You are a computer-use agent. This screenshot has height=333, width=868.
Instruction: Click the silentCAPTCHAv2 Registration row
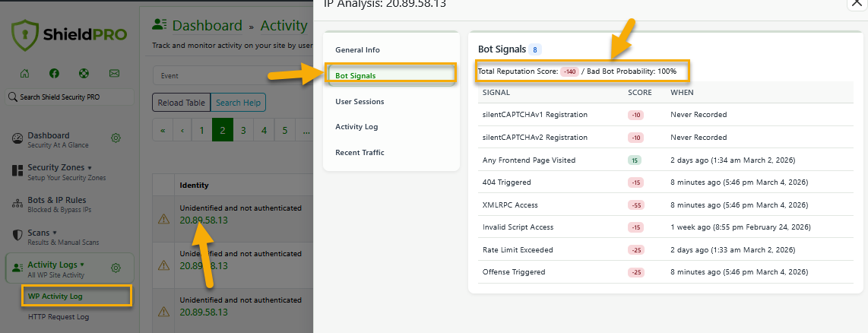pos(665,137)
